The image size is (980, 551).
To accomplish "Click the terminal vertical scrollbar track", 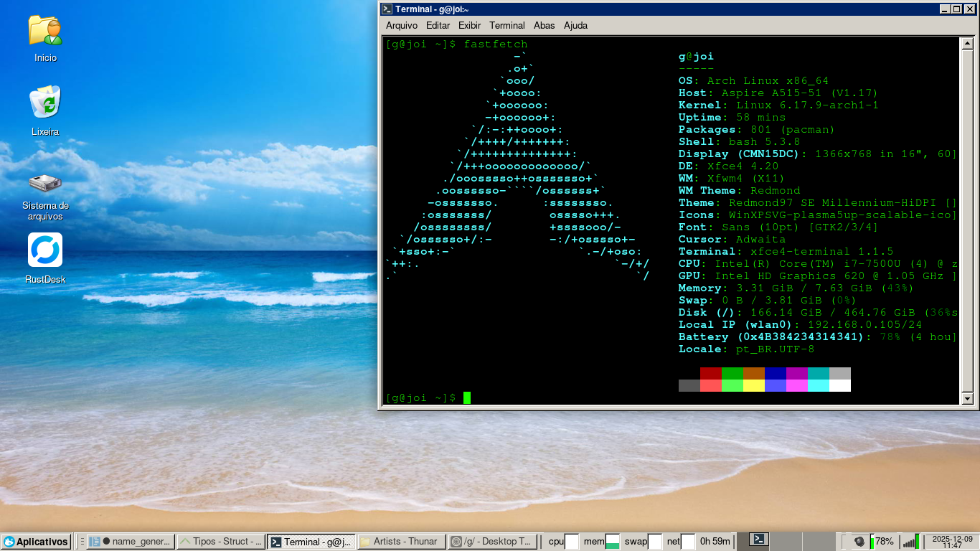I will pos(966,221).
